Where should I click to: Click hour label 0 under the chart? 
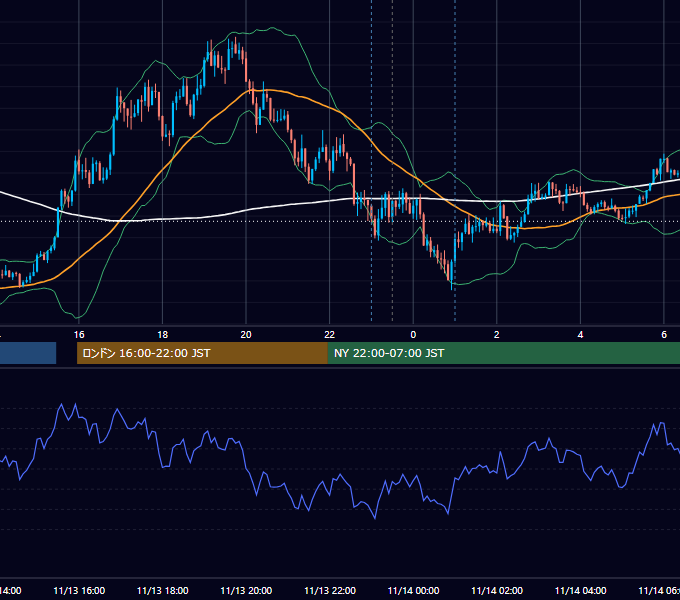coord(413,335)
